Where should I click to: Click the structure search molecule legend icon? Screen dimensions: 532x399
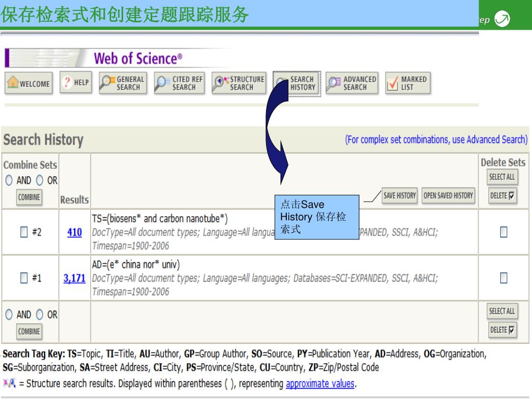(9, 383)
